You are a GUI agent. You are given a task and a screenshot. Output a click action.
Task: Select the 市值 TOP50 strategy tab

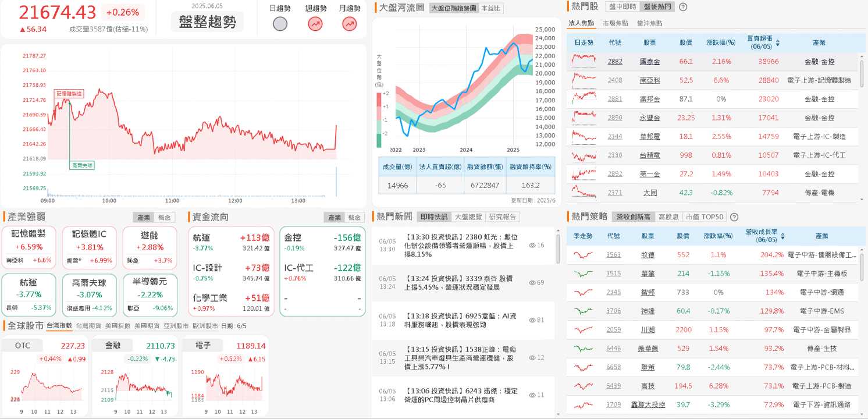pyautogui.click(x=704, y=217)
